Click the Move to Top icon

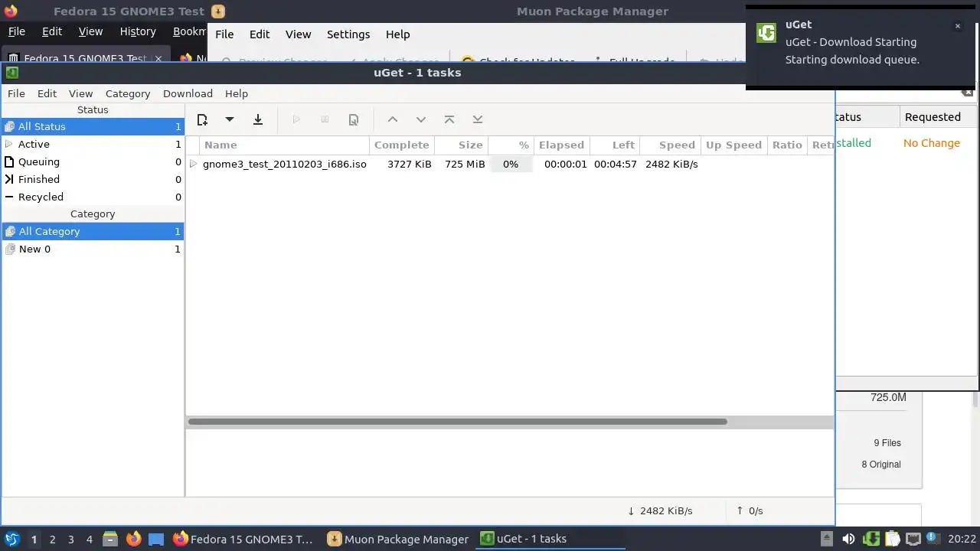[x=449, y=119]
